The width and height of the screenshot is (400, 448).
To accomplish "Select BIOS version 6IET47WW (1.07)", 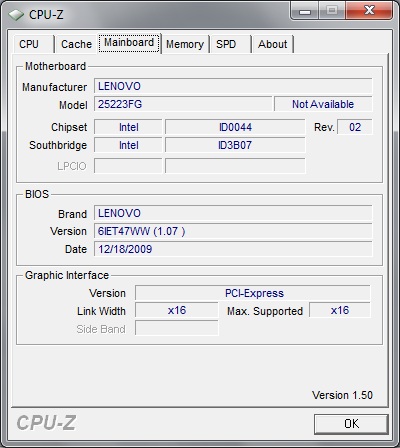I will pyautogui.click(x=233, y=231).
